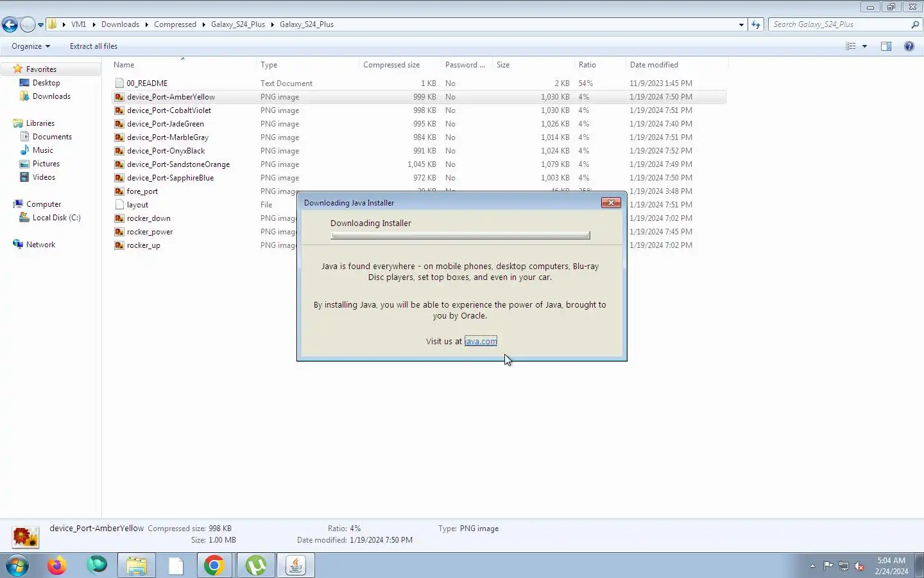Click VM1 in the address breadcrumb
The height and width of the screenshot is (578, 924).
[78, 24]
